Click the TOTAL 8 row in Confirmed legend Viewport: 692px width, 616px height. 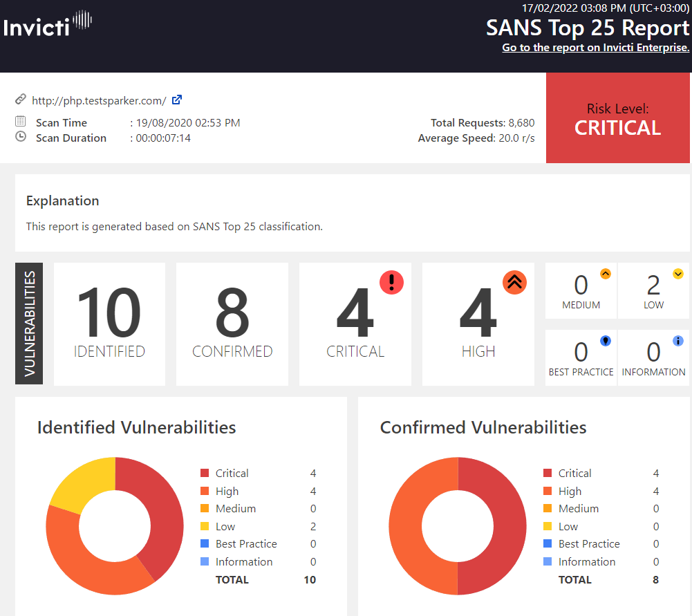pyautogui.click(x=608, y=580)
